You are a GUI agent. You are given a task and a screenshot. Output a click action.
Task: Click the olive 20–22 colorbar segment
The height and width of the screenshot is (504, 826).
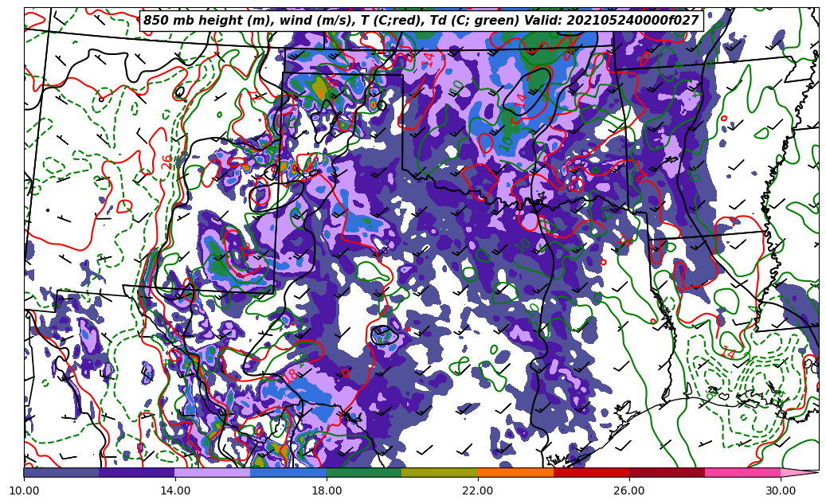440,472
